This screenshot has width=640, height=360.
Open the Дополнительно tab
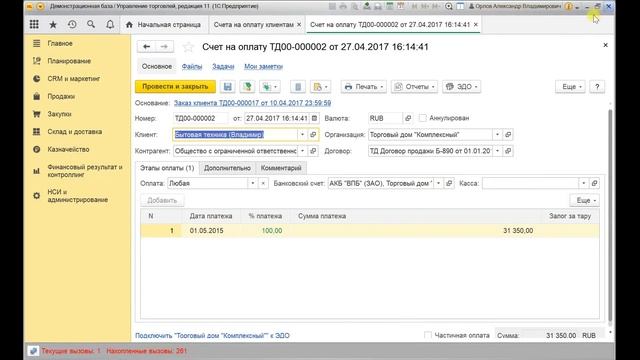[227, 168]
